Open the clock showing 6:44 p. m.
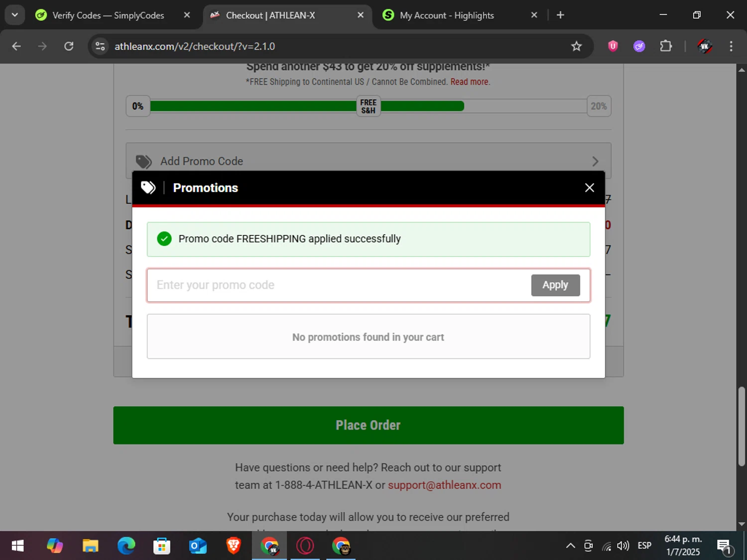Viewport: 747px width, 560px height. pyautogui.click(x=683, y=546)
